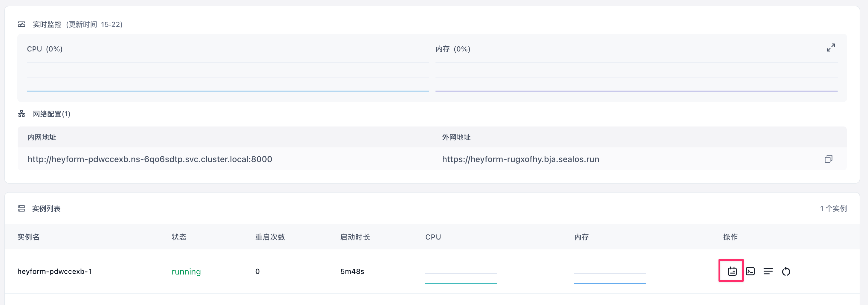Restart the instance with the circular arrow icon
The image size is (868, 305).
[786, 271]
